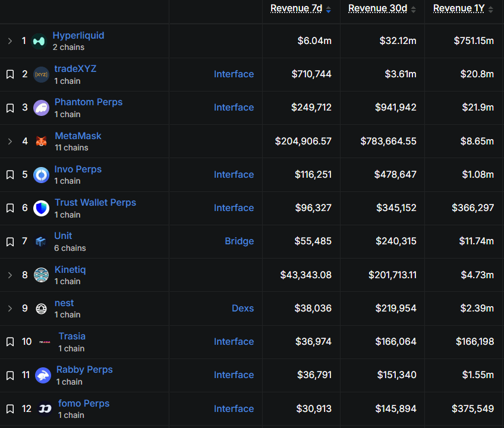Click the Rabby Perps rabbit logo

[x=43, y=375]
